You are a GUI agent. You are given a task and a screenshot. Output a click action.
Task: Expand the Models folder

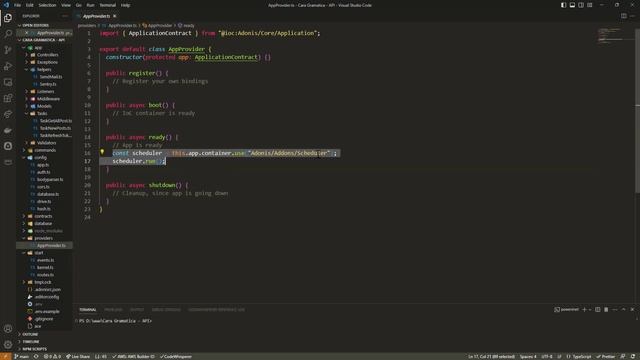pos(44,106)
